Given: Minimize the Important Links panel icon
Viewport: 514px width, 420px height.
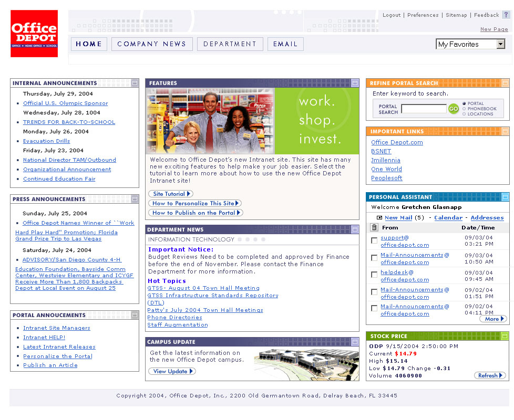Looking at the screenshot, I should tap(505, 131).
